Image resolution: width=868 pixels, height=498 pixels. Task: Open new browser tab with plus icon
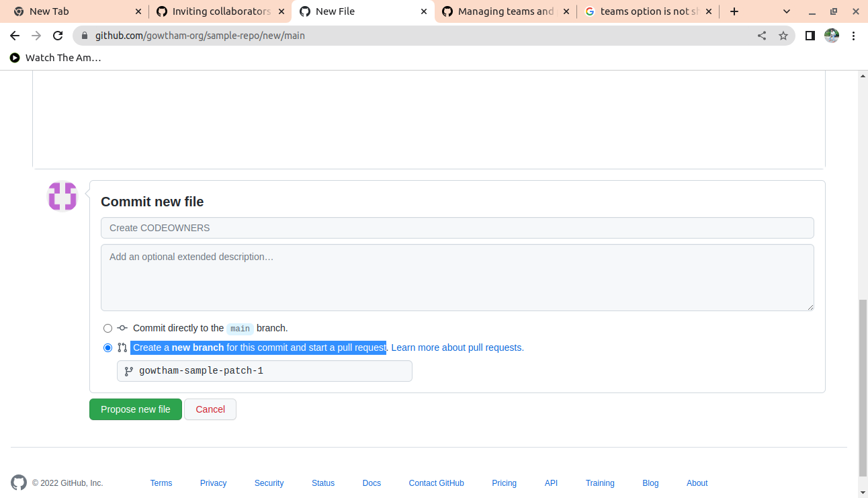(734, 11)
